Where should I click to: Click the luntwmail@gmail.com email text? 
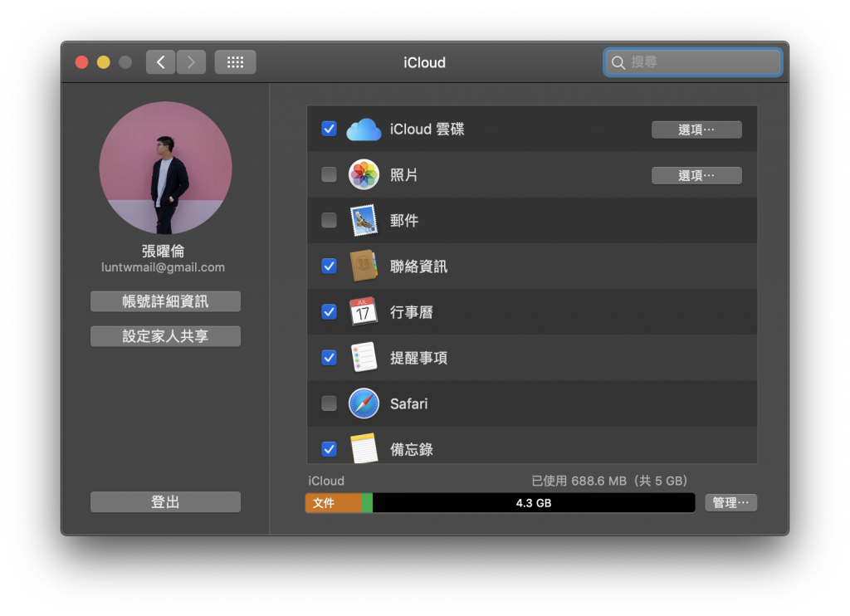pos(164,267)
